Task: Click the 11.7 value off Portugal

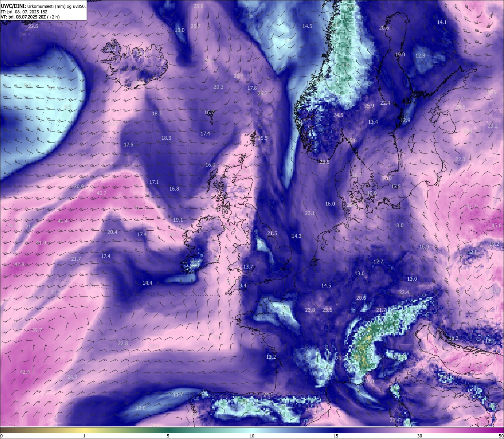Action: pos(178,395)
